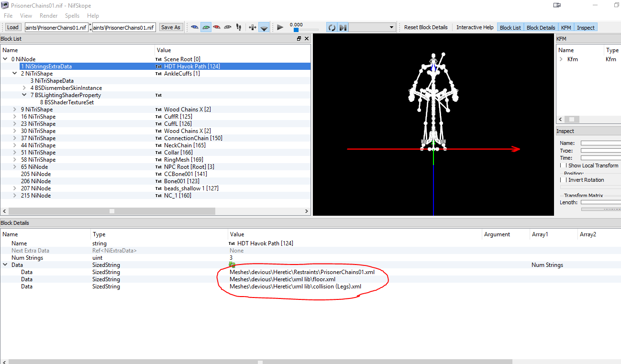
Task: Toggle the perspective cone icon
Action: pyautogui.click(x=264, y=27)
